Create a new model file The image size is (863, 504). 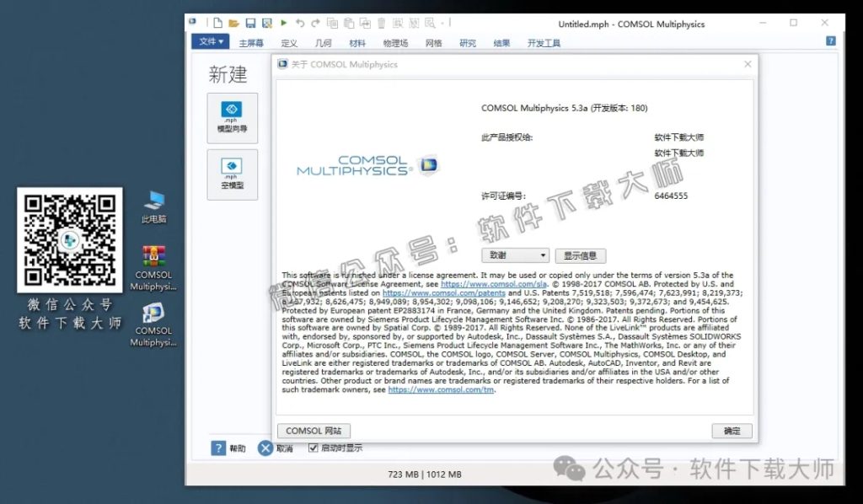pos(217,22)
